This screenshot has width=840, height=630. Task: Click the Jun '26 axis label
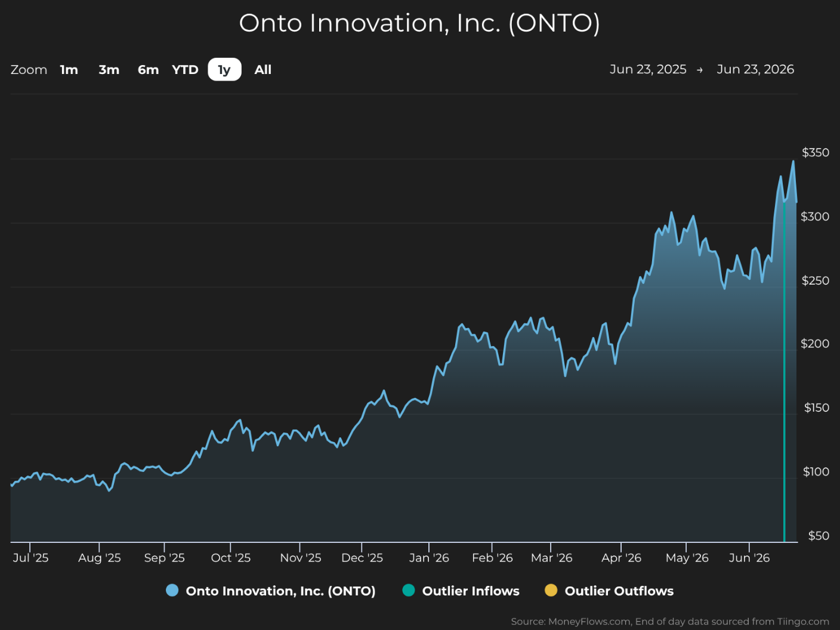click(749, 558)
